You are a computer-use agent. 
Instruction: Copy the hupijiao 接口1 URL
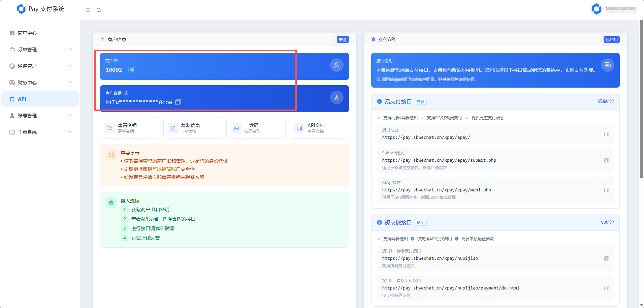pyautogui.click(x=606, y=258)
